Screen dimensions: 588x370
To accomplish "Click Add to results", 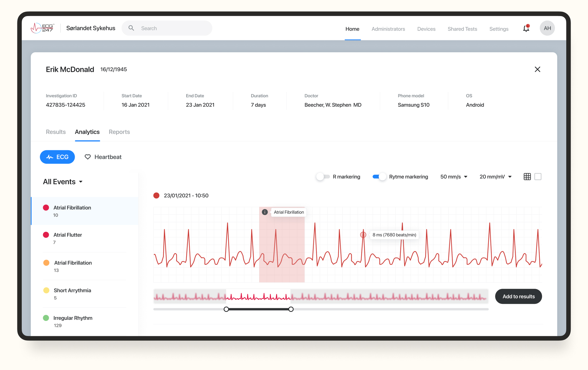I will [x=518, y=296].
